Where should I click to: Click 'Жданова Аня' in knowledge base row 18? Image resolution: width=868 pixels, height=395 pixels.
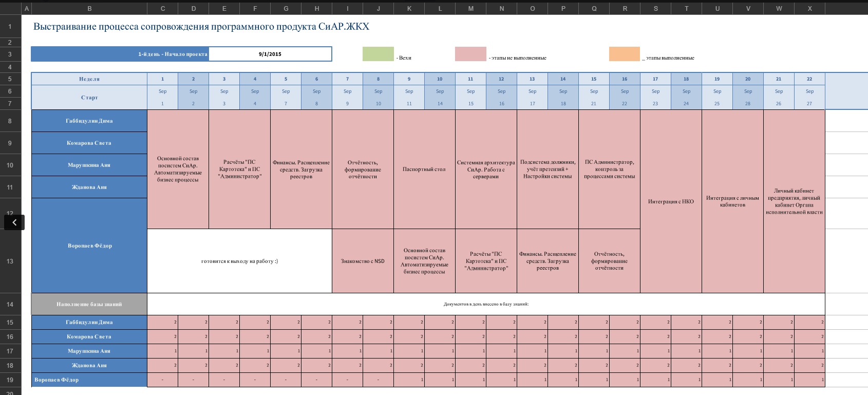89,365
